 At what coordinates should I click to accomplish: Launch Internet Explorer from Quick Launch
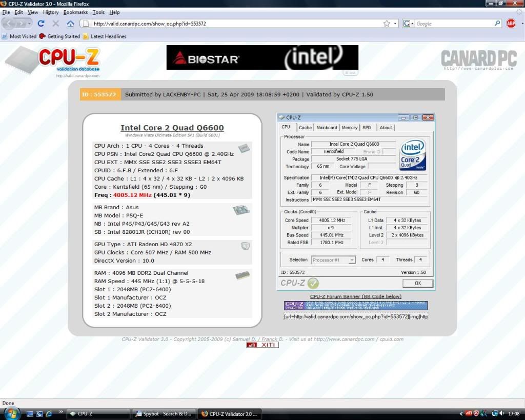click(x=49, y=414)
